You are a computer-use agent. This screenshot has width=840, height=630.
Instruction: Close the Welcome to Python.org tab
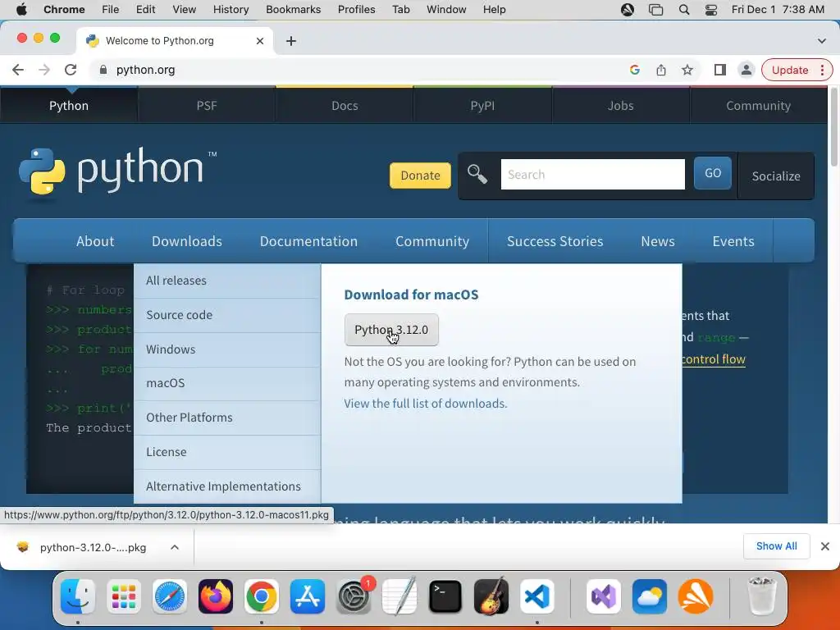tap(260, 41)
